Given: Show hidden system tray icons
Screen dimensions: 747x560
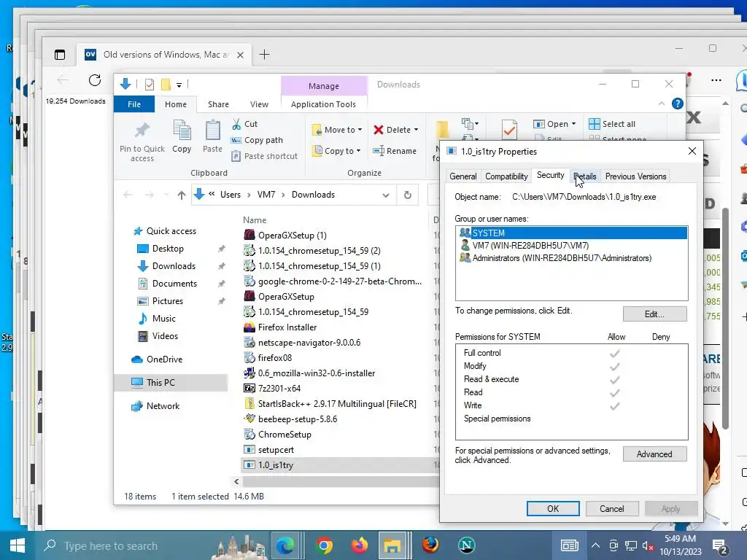Looking at the screenshot, I should 595,545.
